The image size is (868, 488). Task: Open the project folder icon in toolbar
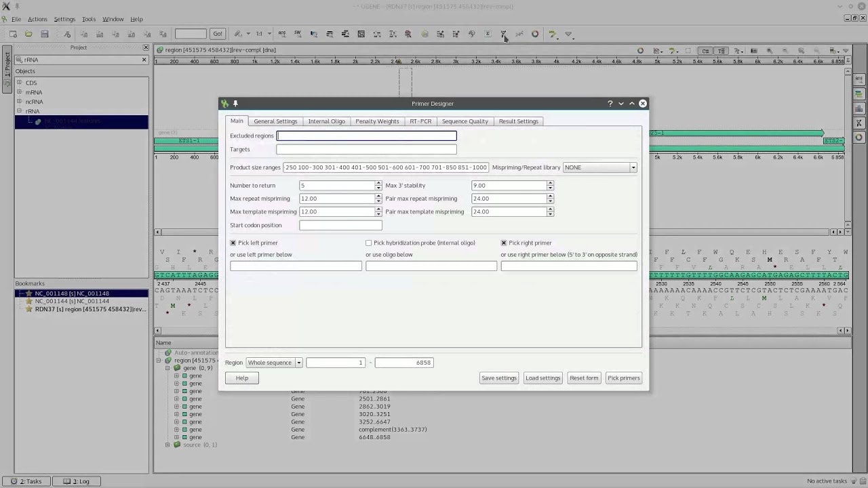[28, 34]
